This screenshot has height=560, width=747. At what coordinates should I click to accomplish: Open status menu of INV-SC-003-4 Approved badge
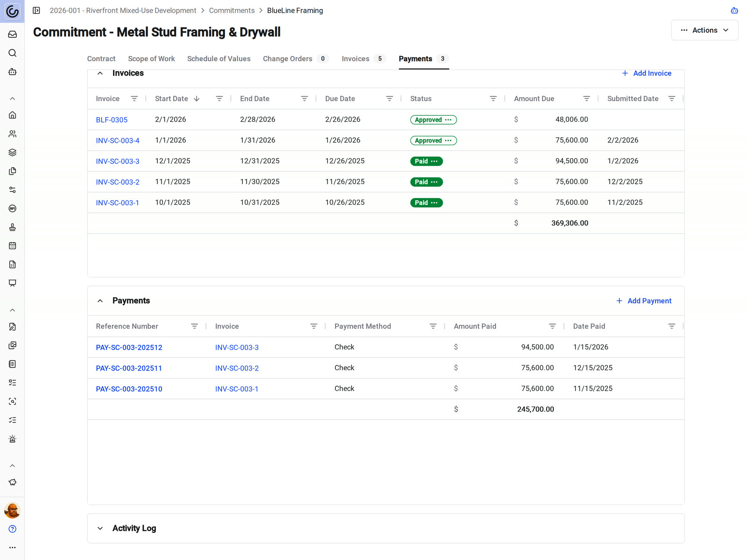(448, 140)
